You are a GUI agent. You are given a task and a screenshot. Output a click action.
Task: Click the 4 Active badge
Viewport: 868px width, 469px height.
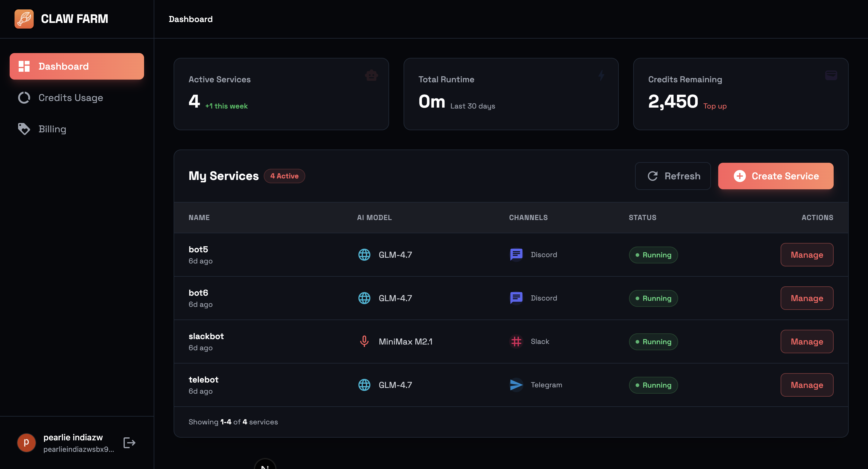point(285,176)
